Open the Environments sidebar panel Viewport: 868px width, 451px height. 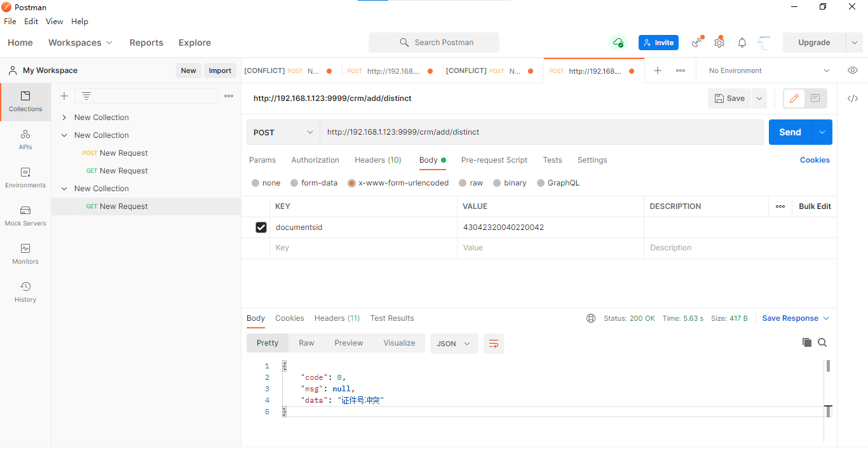(x=25, y=178)
